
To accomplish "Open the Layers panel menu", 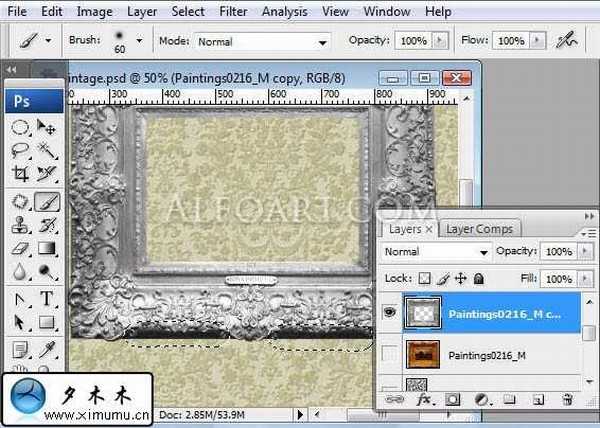I will coord(588,233).
